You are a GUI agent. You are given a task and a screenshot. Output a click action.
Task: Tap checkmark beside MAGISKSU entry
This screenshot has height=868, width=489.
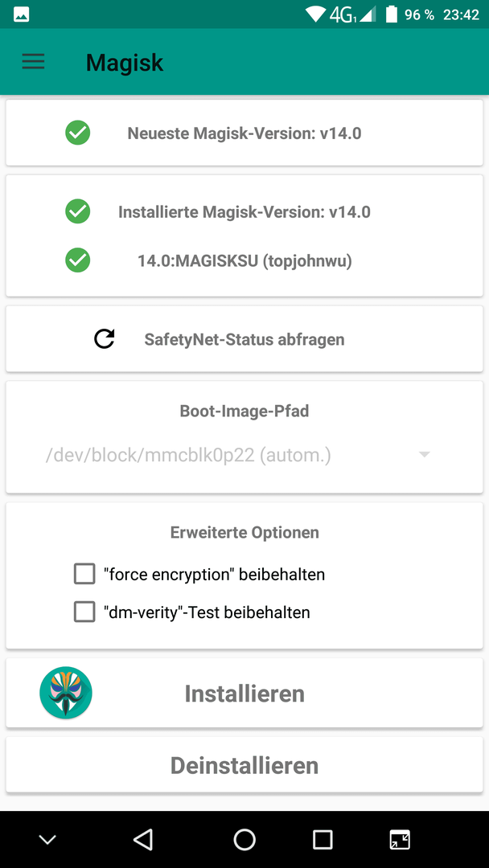[x=77, y=260]
